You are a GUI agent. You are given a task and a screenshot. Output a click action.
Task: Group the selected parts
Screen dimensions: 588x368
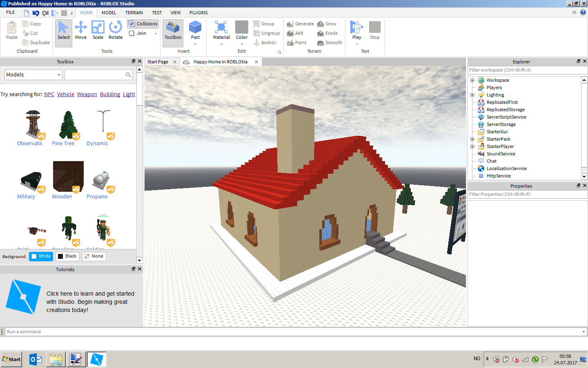click(x=264, y=24)
